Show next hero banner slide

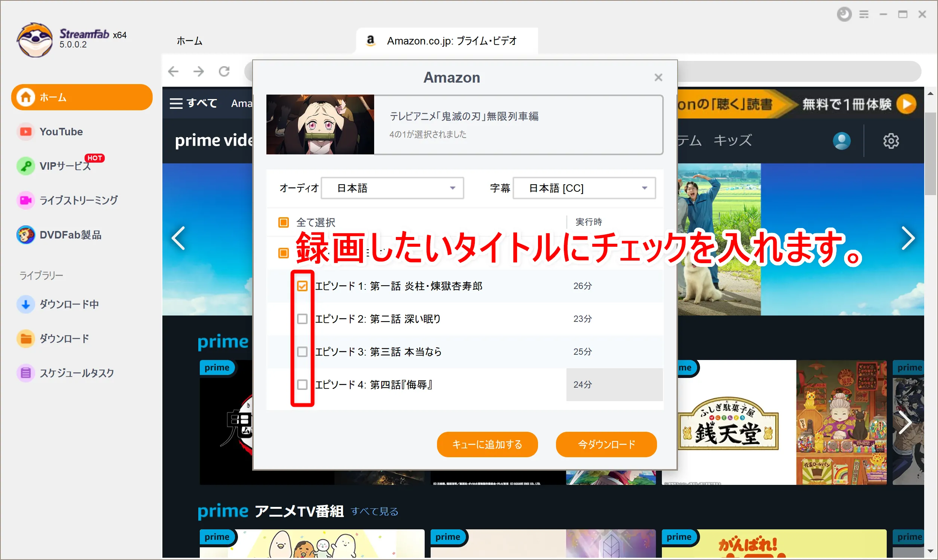pyautogui.click(x=908, y=238)
